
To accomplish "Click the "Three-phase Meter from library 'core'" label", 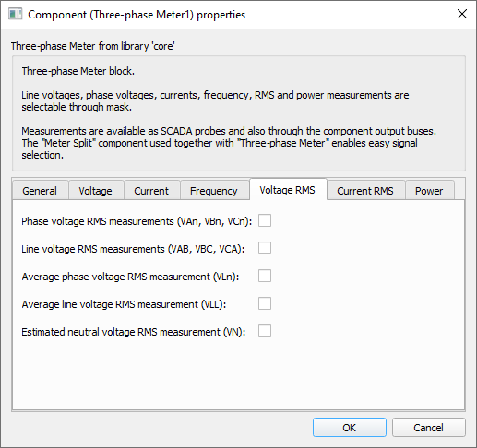I will 93,46.
